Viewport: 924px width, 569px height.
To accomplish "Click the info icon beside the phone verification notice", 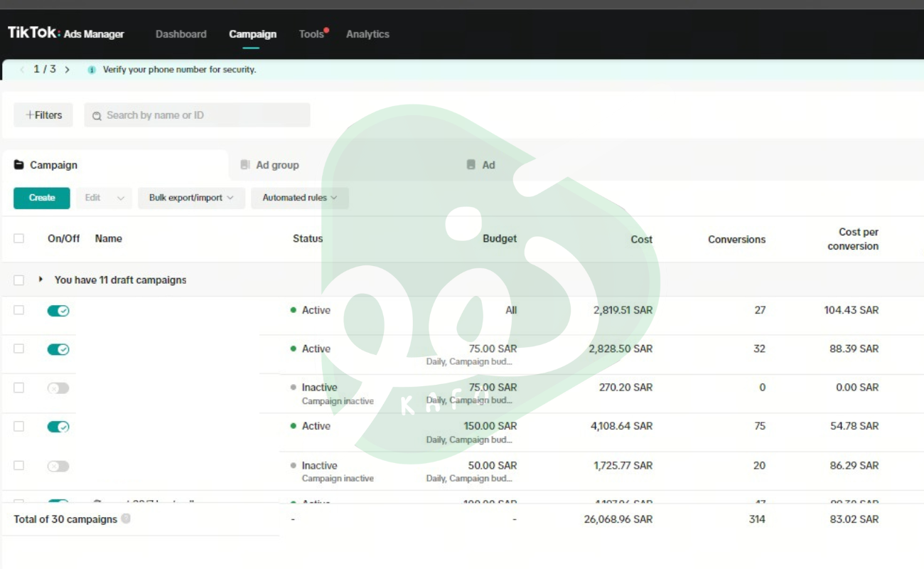I will click(92, 70).
